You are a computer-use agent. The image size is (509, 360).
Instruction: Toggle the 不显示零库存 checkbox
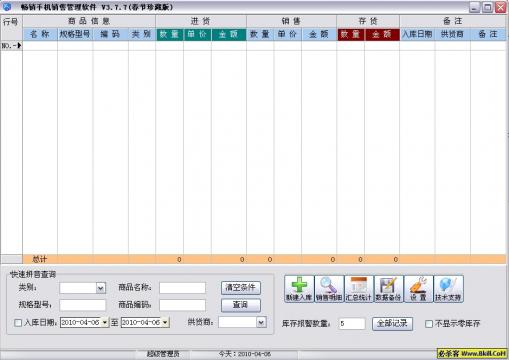[429, 324]
